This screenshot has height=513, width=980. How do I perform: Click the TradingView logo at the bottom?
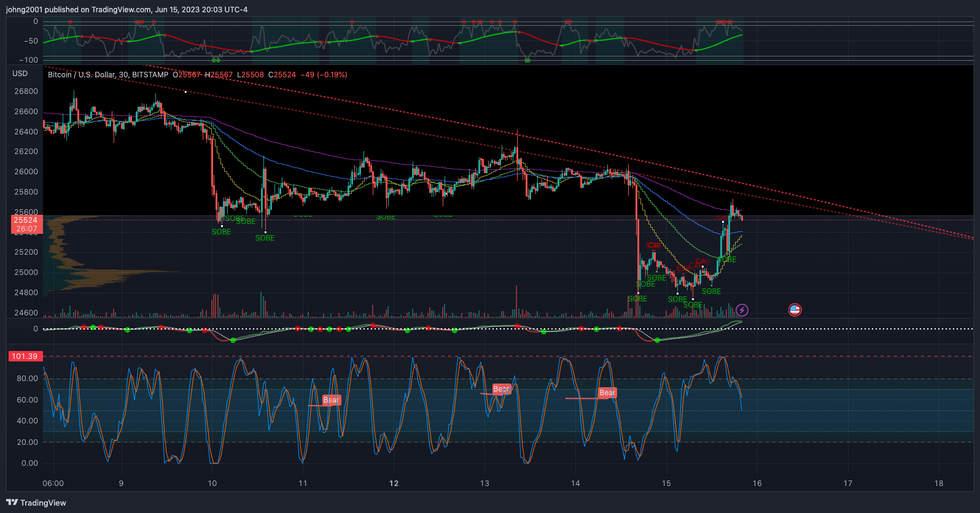(x=36, y=503)
